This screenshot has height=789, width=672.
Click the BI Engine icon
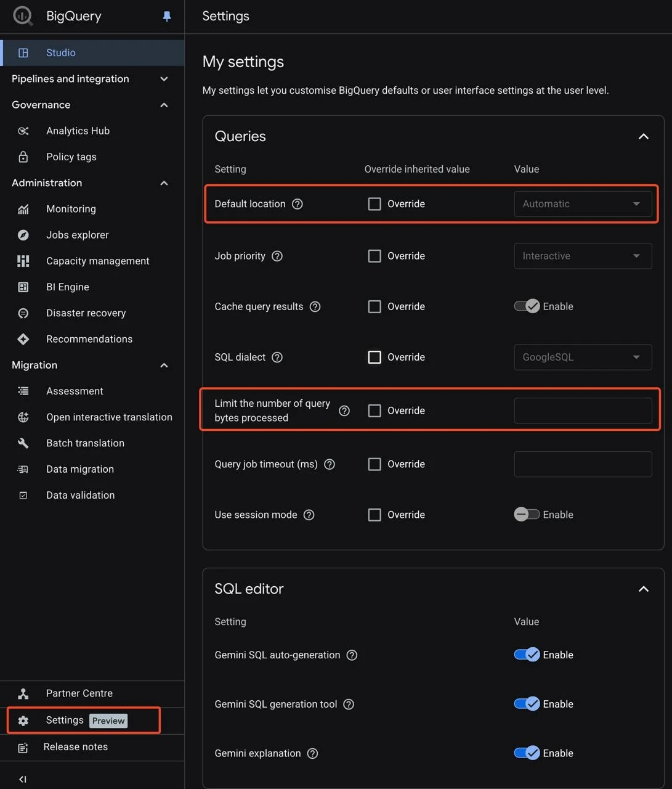click(x=23, y=287)
